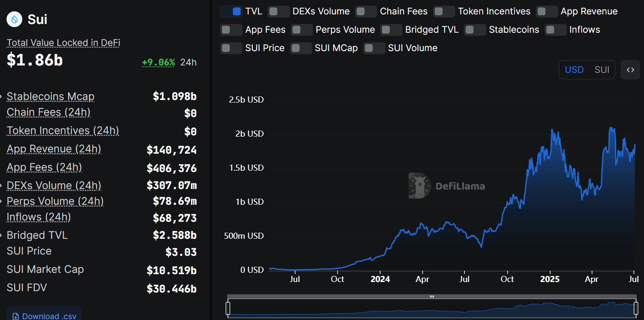The width and height of the screenshot is (644, 320).
Task: Click the $1.86b TVL value
Action: tap(34, 60)
